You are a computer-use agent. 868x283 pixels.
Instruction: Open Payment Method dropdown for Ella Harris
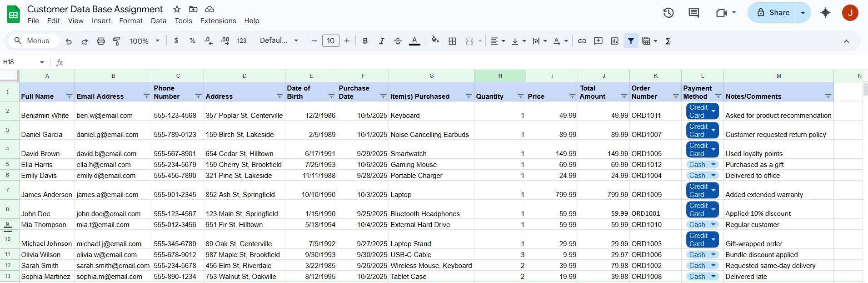click(713, 165)
